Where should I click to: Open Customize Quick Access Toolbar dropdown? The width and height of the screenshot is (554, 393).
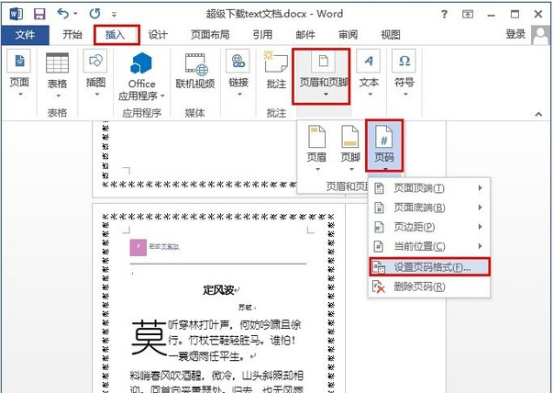114,14
